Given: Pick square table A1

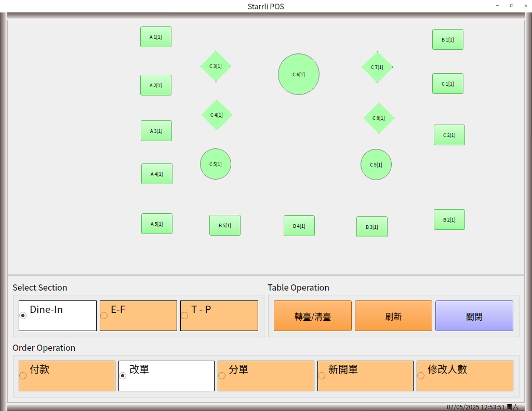Looking at the screenshot, I should click(155, 37).
